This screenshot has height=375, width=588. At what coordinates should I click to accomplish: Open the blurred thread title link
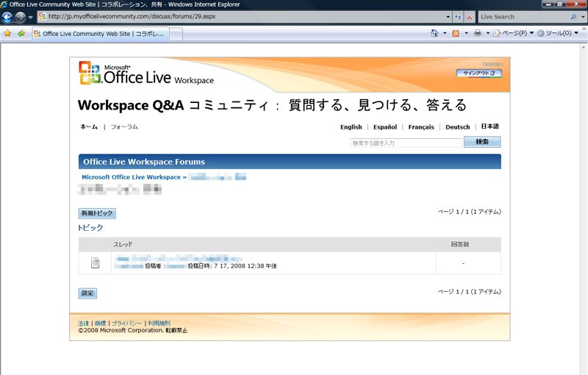click(179, 259)
